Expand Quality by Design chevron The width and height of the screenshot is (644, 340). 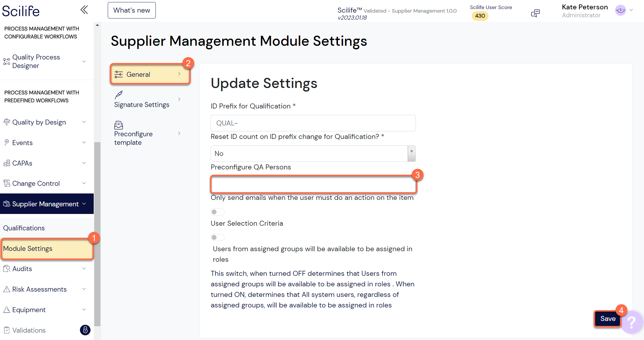84,122
